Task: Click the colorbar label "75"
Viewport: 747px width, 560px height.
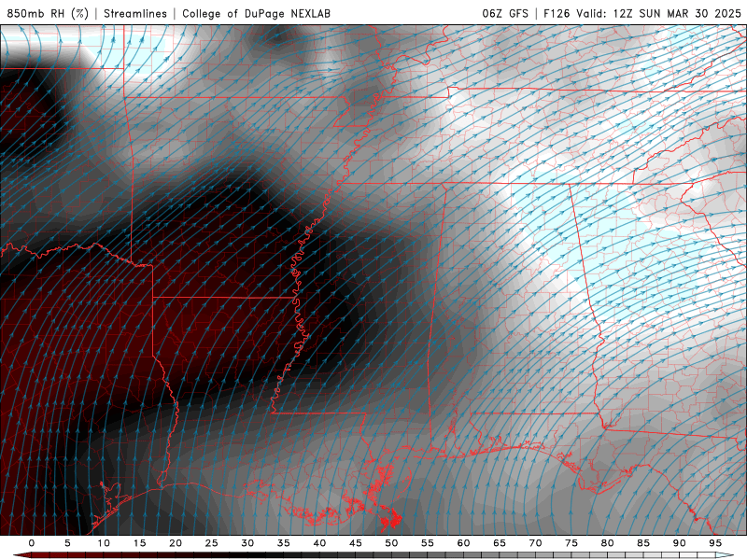Action: point(571,543)
